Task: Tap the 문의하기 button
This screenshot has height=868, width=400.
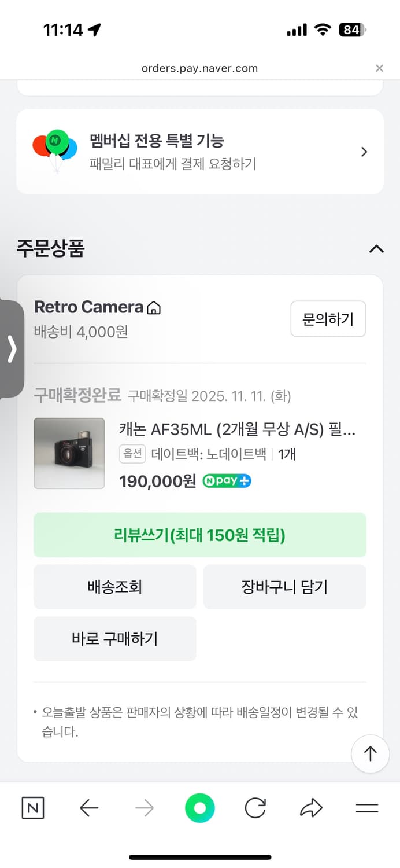Action: point(328,319)
